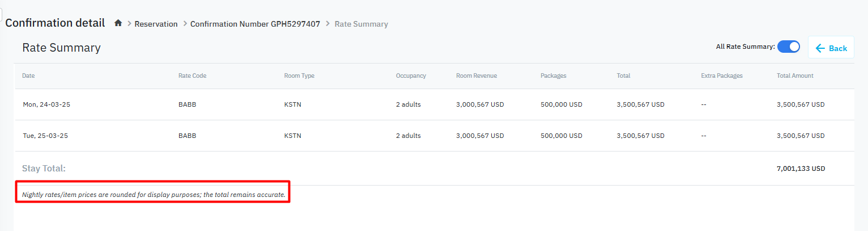Click the Extra Packages column header
Image resolution: width=868 pixels, height=231 pixels.
721,76
